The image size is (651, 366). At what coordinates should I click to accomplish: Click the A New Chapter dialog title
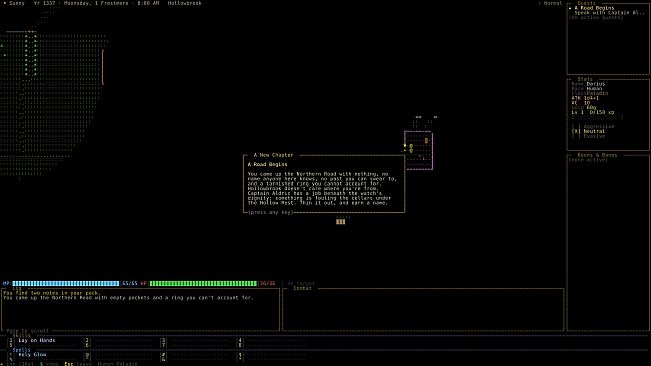coord(273,155)
